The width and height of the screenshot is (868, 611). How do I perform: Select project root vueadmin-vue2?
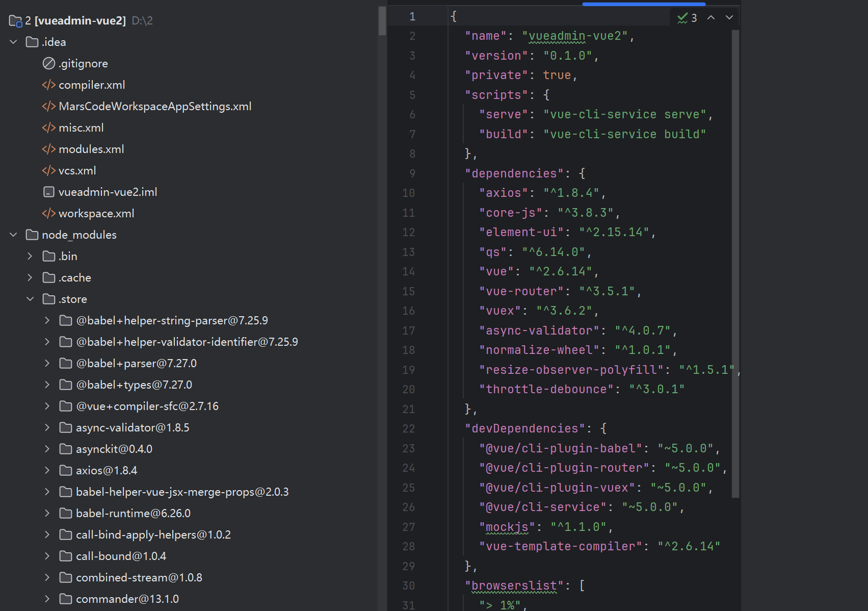81,21
